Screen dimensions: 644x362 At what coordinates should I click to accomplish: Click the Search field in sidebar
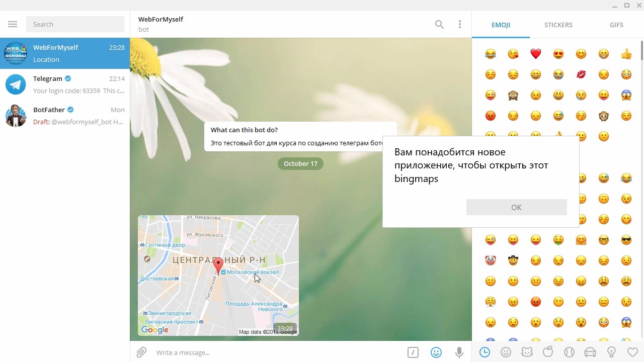[75, 24]
